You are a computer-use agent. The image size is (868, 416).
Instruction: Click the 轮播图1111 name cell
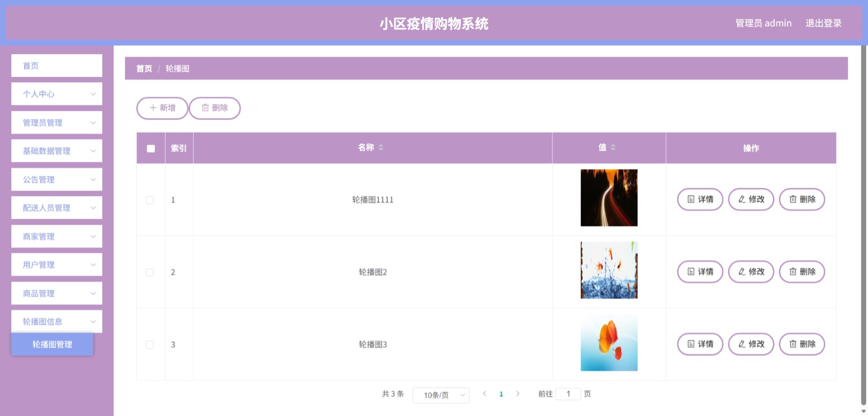[373, 200]
